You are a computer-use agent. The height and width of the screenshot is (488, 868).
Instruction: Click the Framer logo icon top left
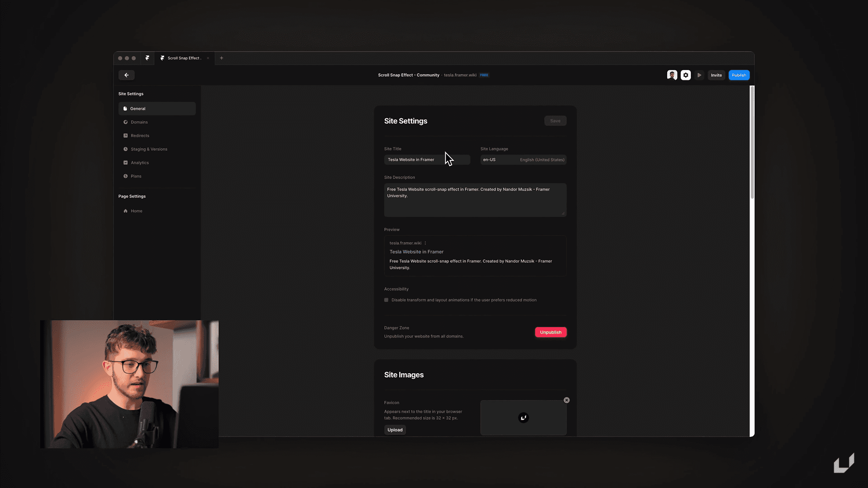pyautogui.click(x=147, y=58)
